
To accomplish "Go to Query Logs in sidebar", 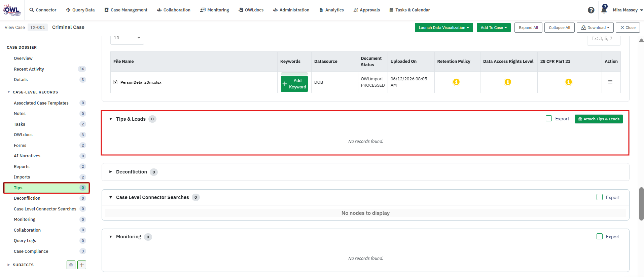I will click(x=25, y=241).
